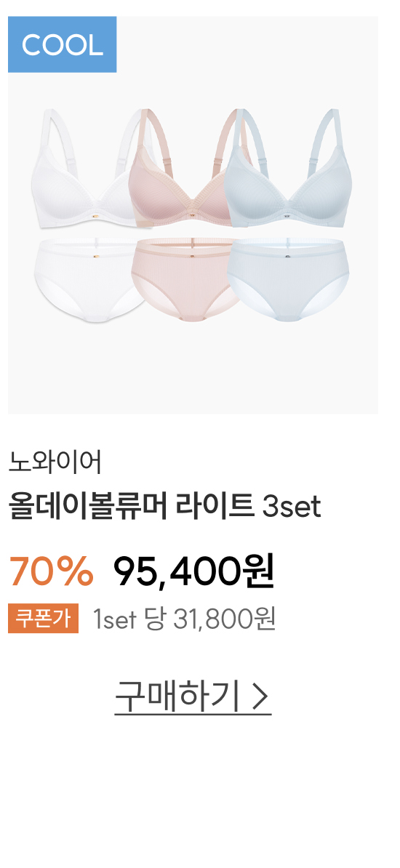Click the light blue panty in the image
This screenshot has width=400, height=868.
(288, 280)
